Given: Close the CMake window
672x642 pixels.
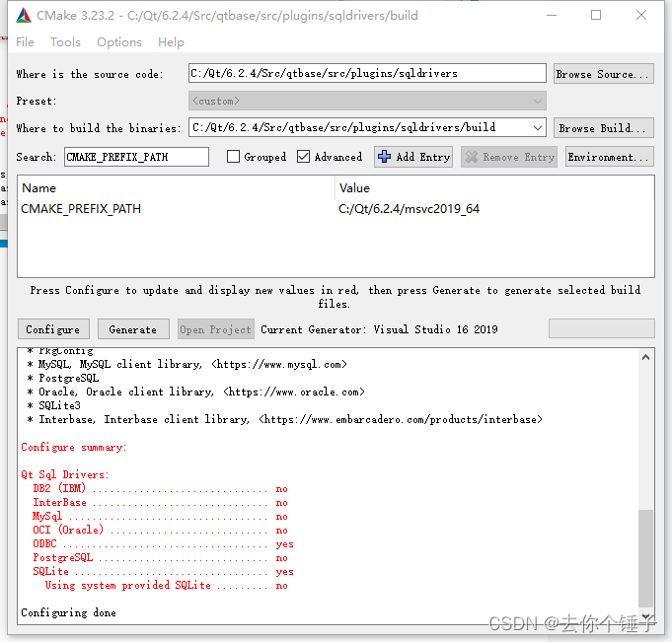Looking at the screenshot, I should [x=641, y=16].
